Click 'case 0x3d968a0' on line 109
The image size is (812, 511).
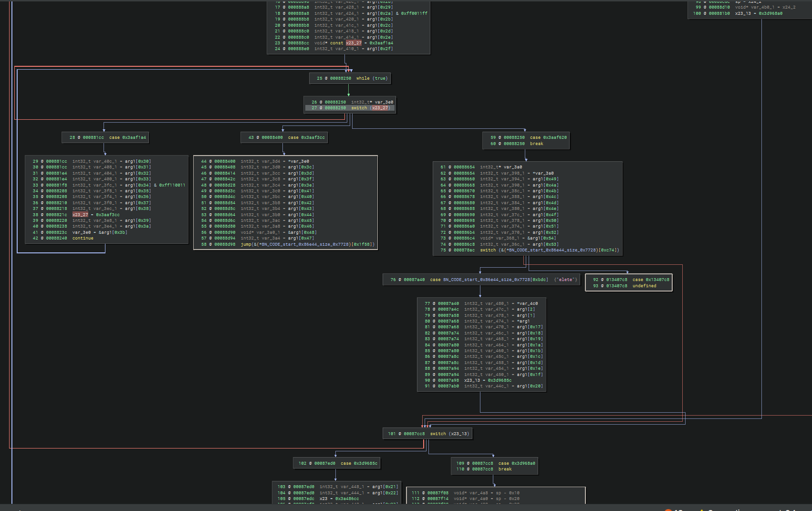(x=516, y=463)
